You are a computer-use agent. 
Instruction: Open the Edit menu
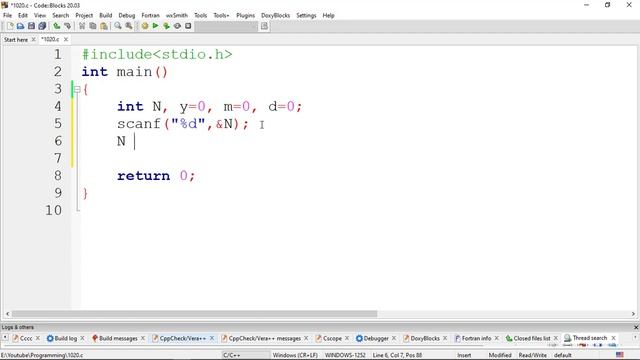click(x=23, y=16)
